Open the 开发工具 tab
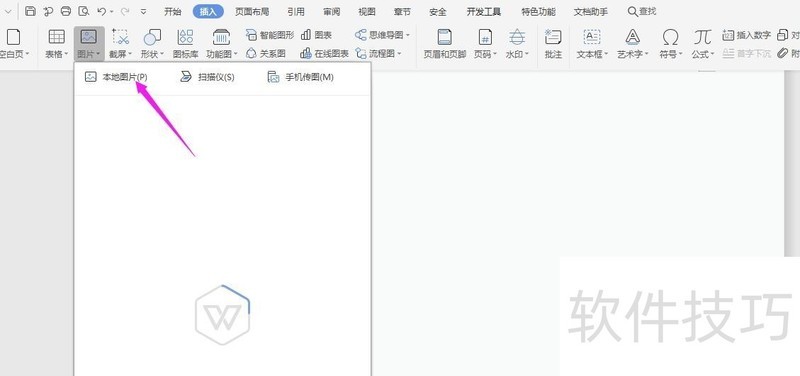The height and width of the screenshot is (376, 800). point(484,11)
